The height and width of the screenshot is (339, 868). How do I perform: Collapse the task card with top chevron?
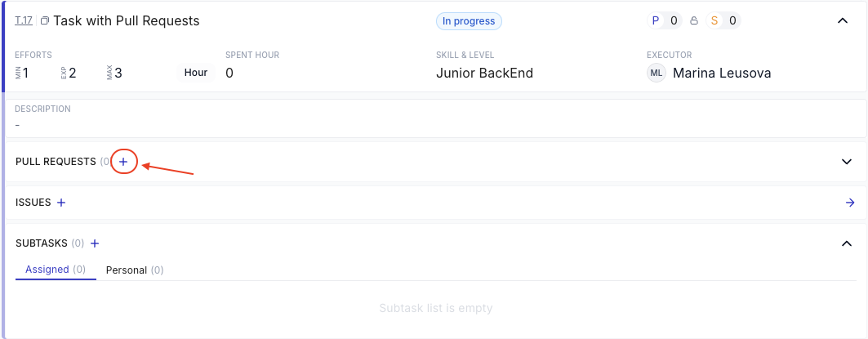click(x=844, y=21)
